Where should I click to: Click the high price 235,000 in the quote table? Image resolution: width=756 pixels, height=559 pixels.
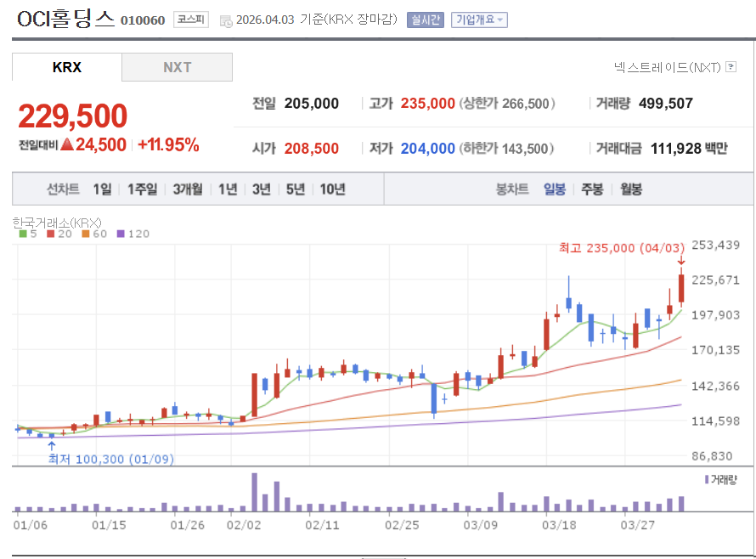click(x=427, y=103)
